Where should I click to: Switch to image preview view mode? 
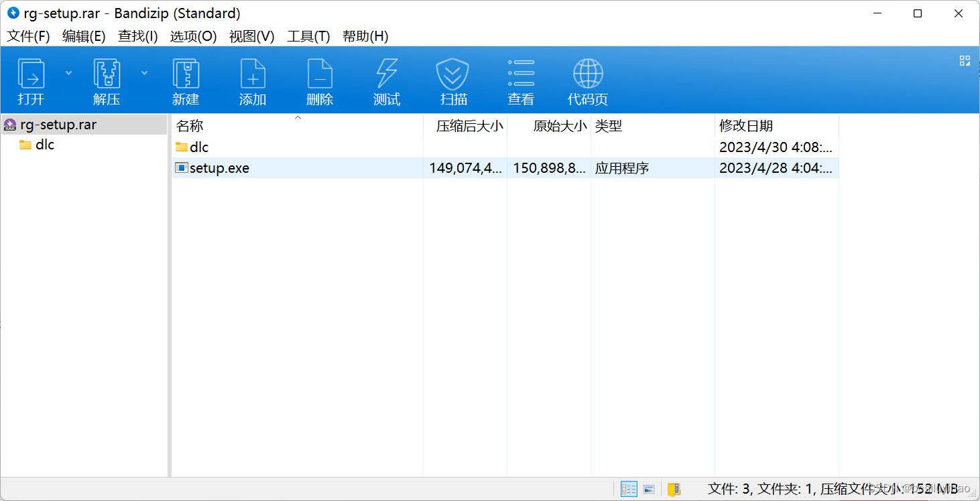point(649,489)
